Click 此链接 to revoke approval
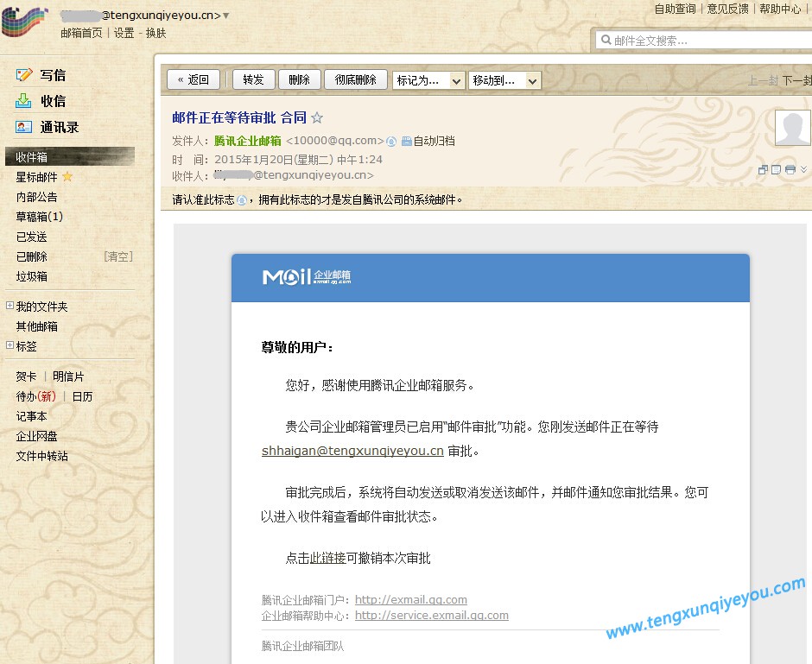The width and height of the screenshot is (812, 664). click(x=327, y=558)
